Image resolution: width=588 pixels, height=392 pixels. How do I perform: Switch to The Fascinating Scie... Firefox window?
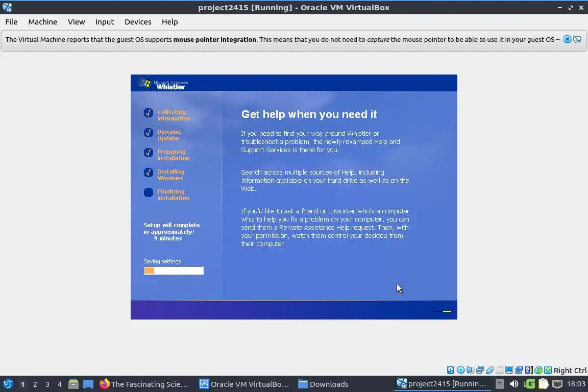tap(143, 384)
